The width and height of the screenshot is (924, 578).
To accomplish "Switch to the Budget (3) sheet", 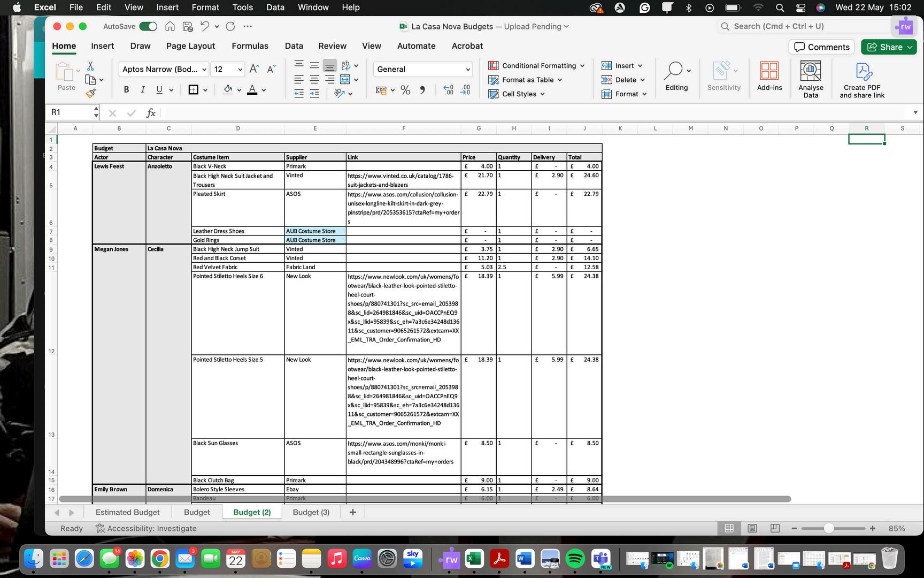I will click(x=311, y=512).
